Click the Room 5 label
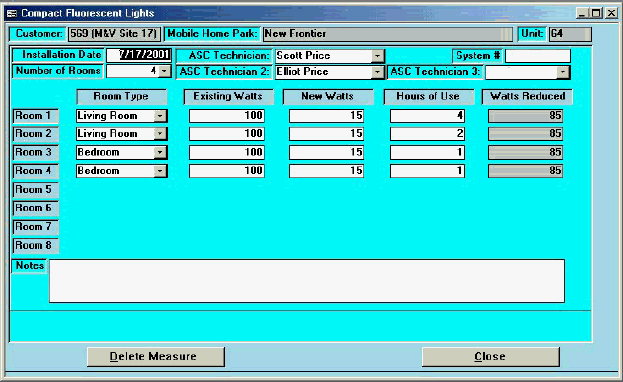623x382 pixels. 35,190
